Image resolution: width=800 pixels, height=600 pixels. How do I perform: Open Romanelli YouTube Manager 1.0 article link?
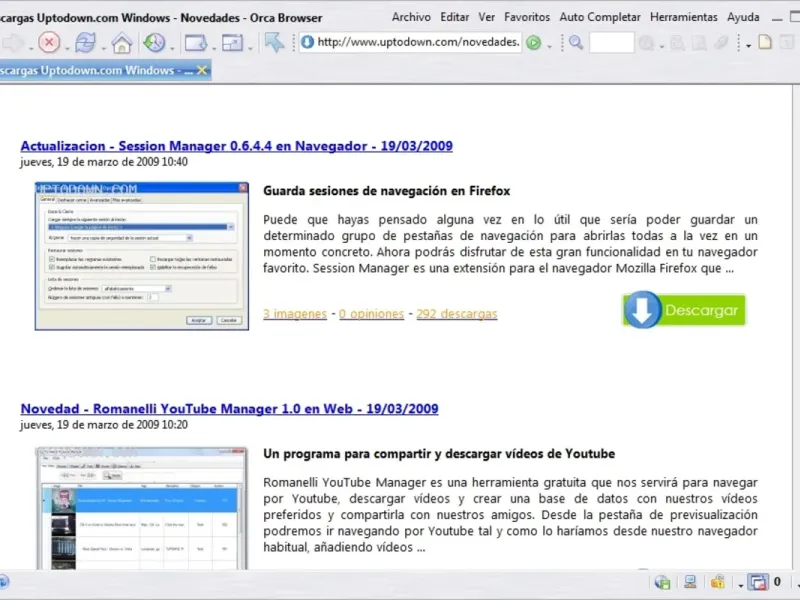coord(229,409)
